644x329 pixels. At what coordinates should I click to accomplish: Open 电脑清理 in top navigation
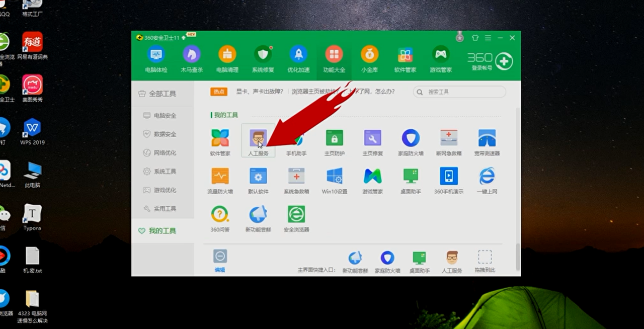(x=227, y=59)
